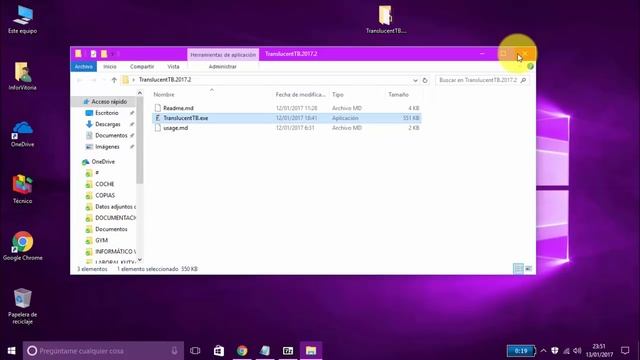Screen dimensions: 640x360
Task: Open the File Explorer taskbar icon
Action: coord(311,351)
